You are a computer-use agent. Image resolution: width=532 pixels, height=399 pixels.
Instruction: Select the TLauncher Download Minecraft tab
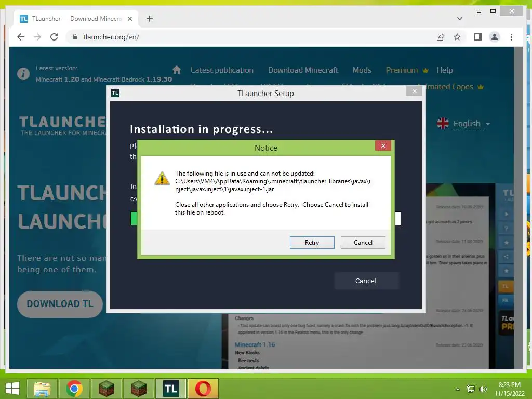tap(76, 19)
